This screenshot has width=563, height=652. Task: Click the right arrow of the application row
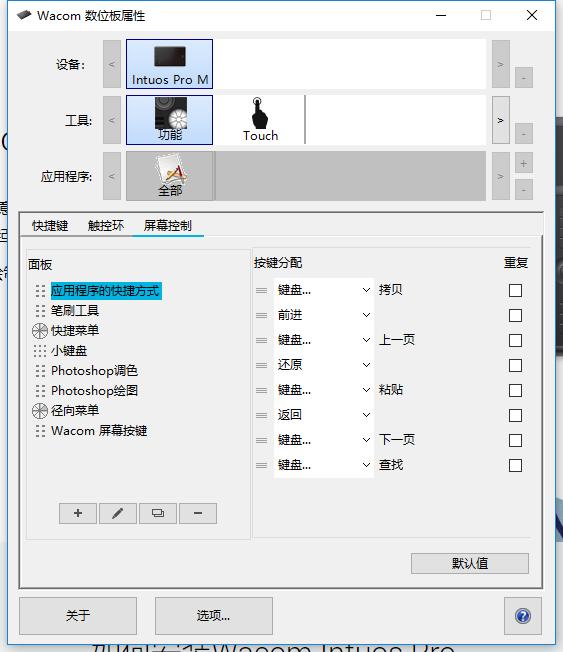[501, 176]
